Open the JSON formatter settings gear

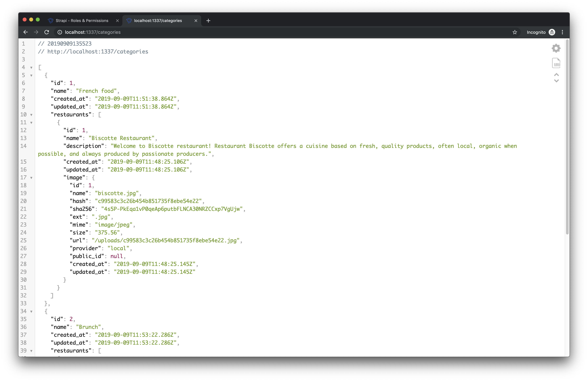point(556,48)
